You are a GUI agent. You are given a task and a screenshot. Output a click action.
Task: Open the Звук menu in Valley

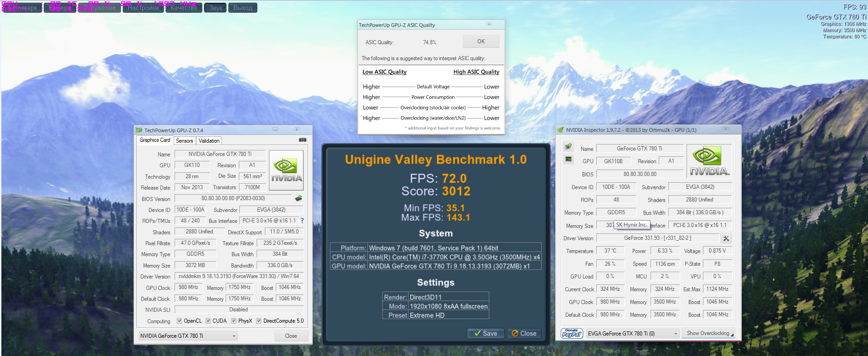[216, 8]
